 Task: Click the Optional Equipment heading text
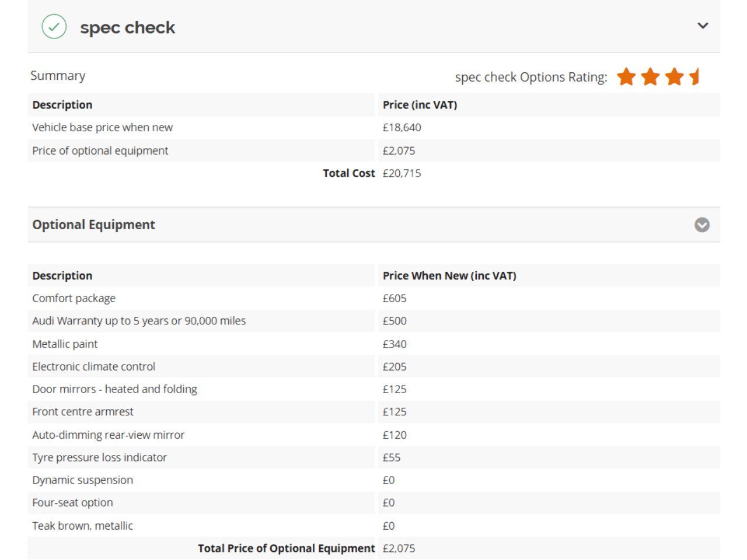93,225
